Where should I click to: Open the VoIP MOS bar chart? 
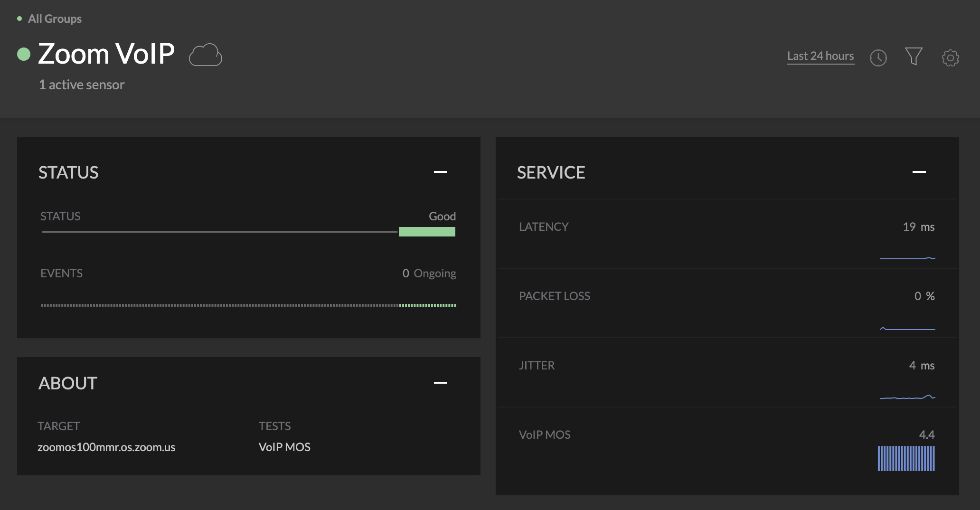tap(906, 458)
